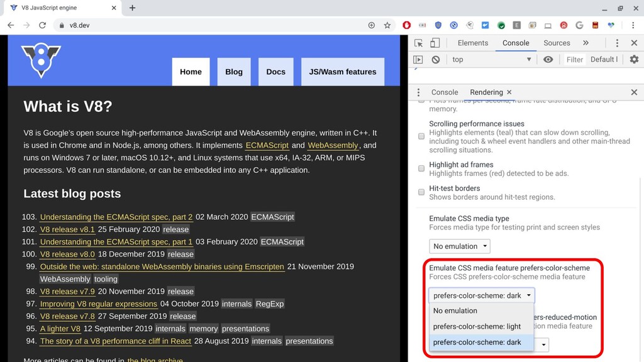Open console settings gear
Viewport: 644px width, 362px height.
634,60
